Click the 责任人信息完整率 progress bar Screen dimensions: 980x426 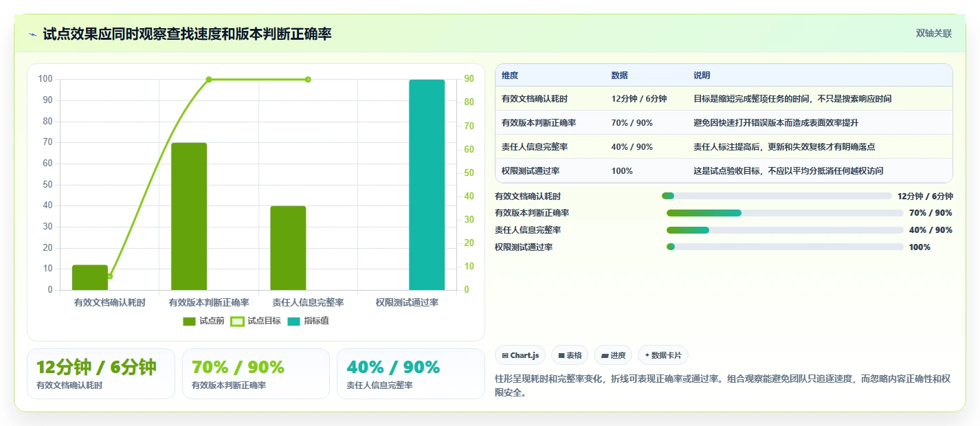point(785,230)
